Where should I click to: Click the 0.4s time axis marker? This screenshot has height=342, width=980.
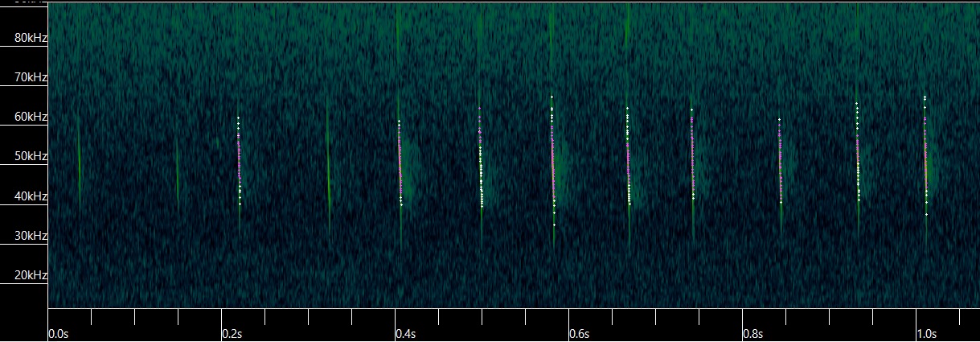pos(405,333)
